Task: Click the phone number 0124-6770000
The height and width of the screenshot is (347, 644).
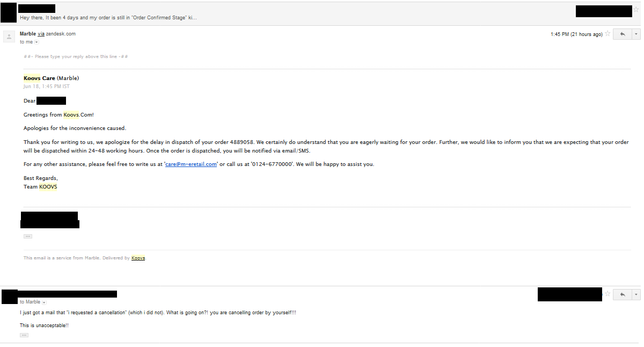Action: point(272,164)
